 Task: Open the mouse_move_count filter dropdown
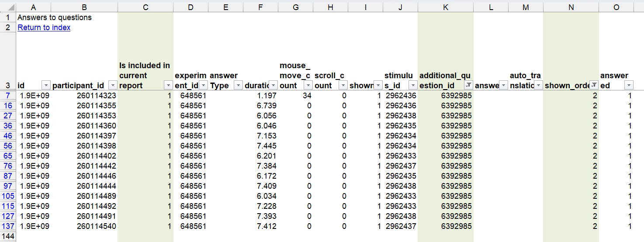(308, 85)
